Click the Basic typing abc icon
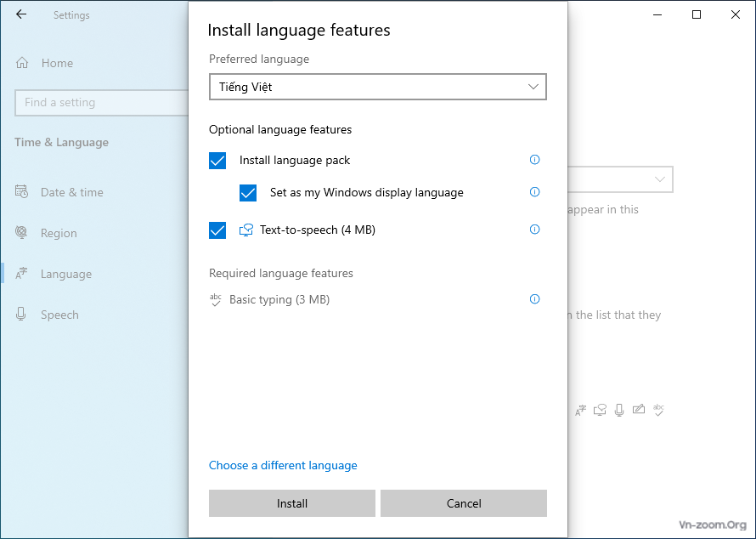The height and width of the screenshot is (539, 756). (x=216, y=299)
